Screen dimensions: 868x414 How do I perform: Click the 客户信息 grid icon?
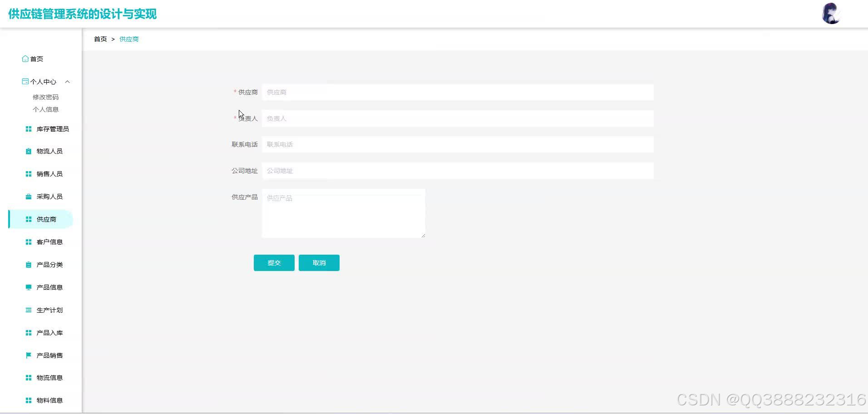click(29, 242)
